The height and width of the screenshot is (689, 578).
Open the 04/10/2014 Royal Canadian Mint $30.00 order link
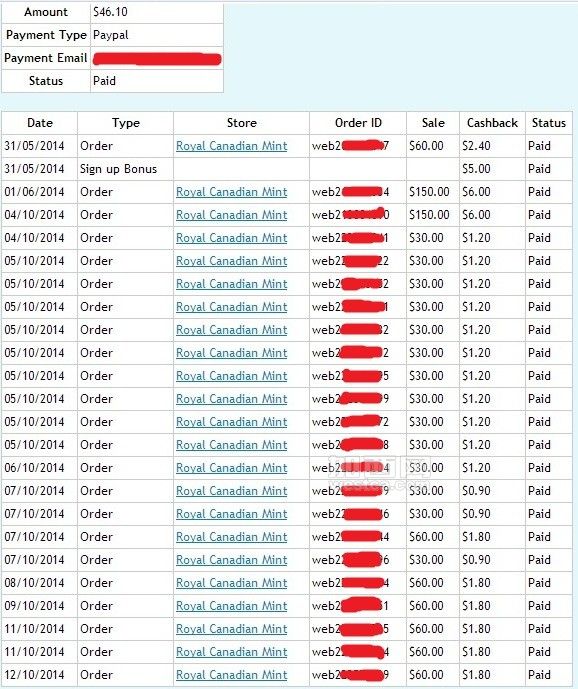coord(232,238)
